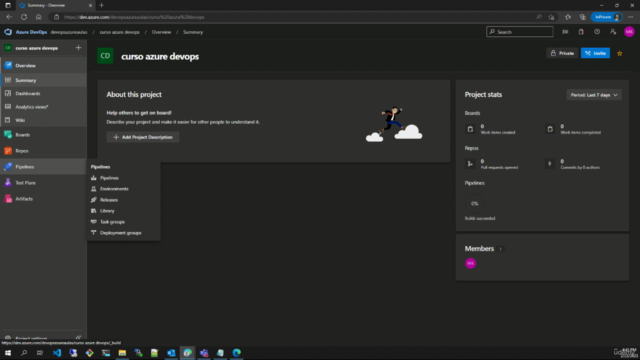Click the Summary breadcrumb

pyautogui.click(x=193, y=32)
